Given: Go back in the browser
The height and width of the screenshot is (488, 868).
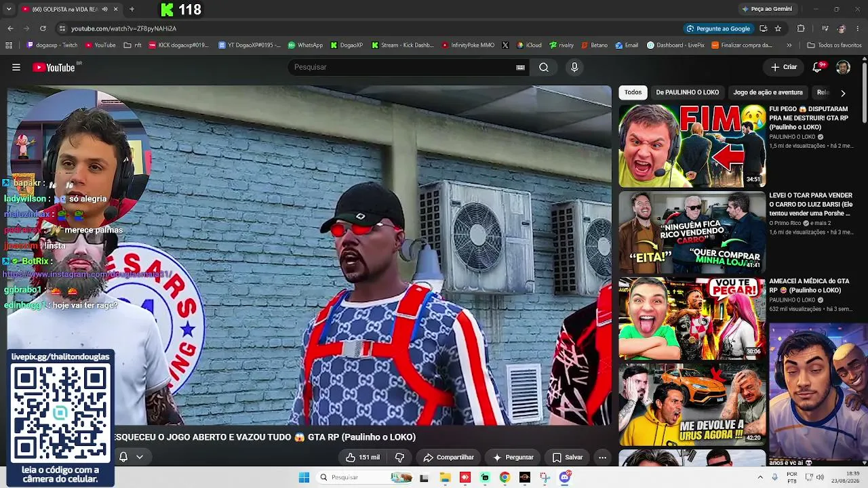Looking at the screenshot, I should pyautogui.click(x=10, y=28).
